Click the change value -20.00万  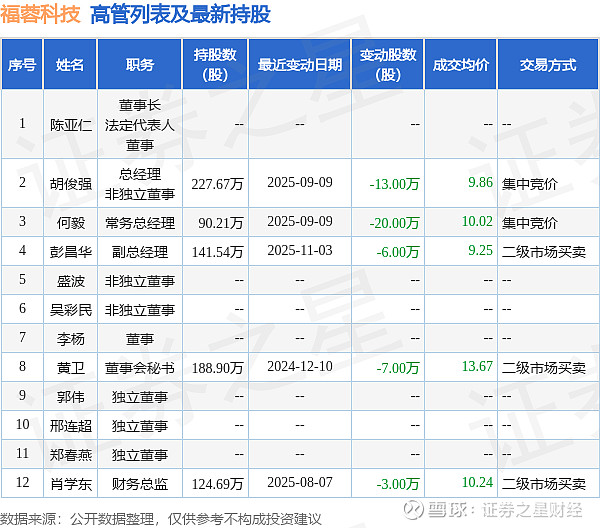395,223
